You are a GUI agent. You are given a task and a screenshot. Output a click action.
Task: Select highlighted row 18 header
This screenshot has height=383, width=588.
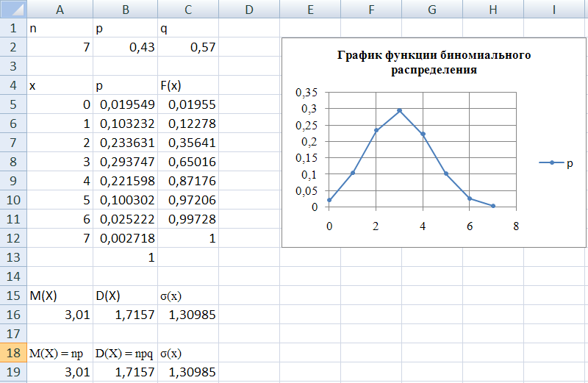(13, 353)
